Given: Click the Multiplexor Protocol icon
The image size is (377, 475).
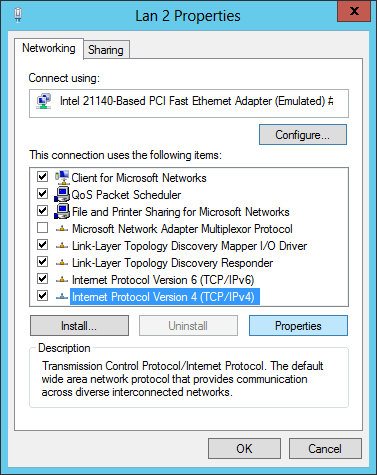Looking at the screenshot, I should 62,229.
